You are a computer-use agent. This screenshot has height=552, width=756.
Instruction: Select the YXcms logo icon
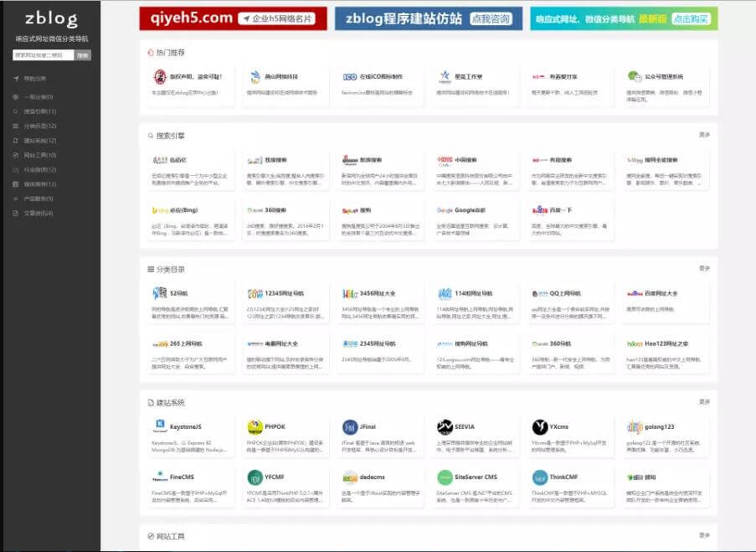[539, 426]
